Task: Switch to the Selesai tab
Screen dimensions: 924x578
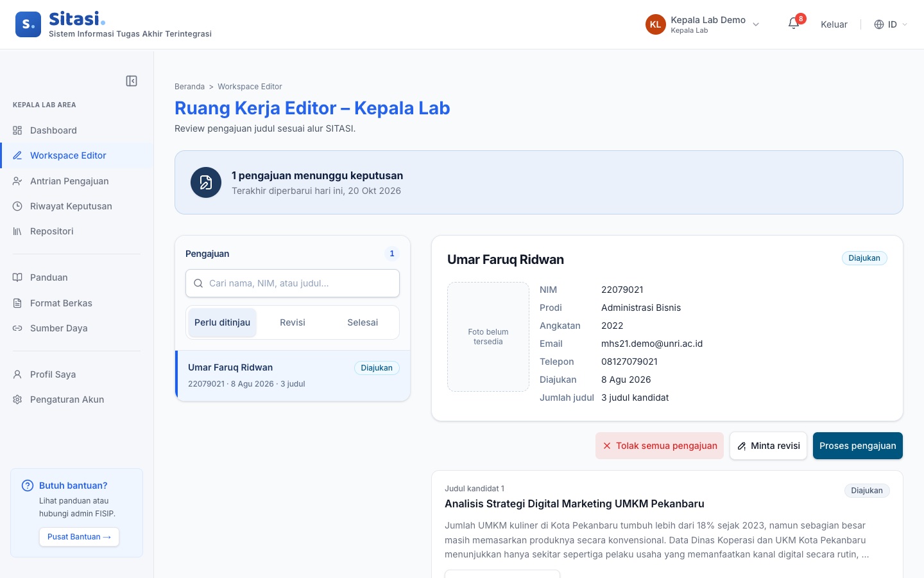Action: [x=363, y=322]
